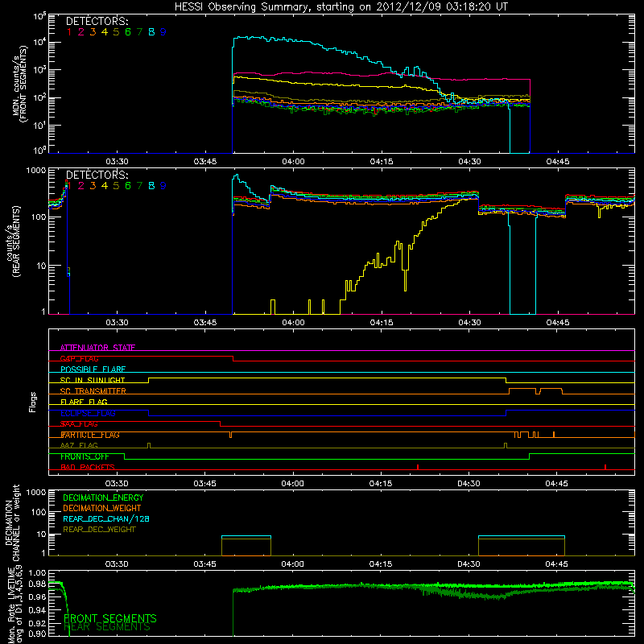Click the BAD_PACKETS flag label
644x644 pixels.
(x=88, y=468)
